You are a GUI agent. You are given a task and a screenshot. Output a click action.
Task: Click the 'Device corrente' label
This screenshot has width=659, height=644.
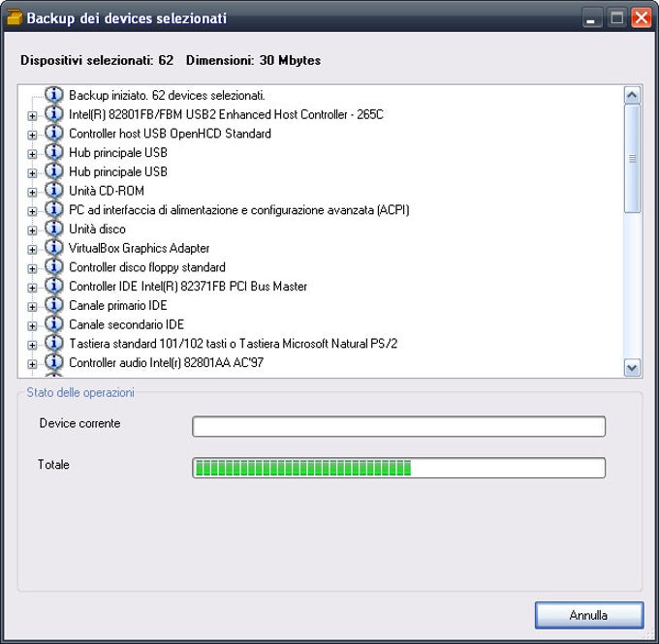[79, 423]
